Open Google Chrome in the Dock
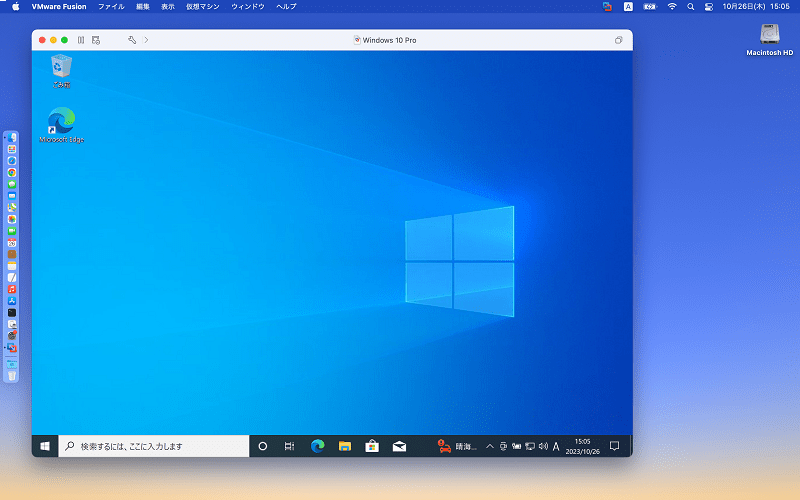 [x=12, y=172]
